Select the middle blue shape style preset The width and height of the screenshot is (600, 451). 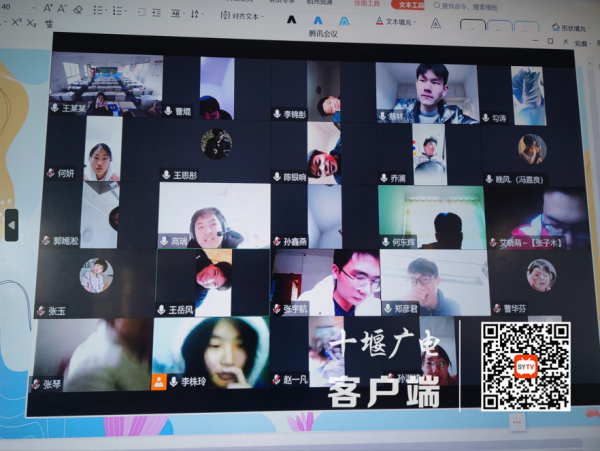(499, 26)
